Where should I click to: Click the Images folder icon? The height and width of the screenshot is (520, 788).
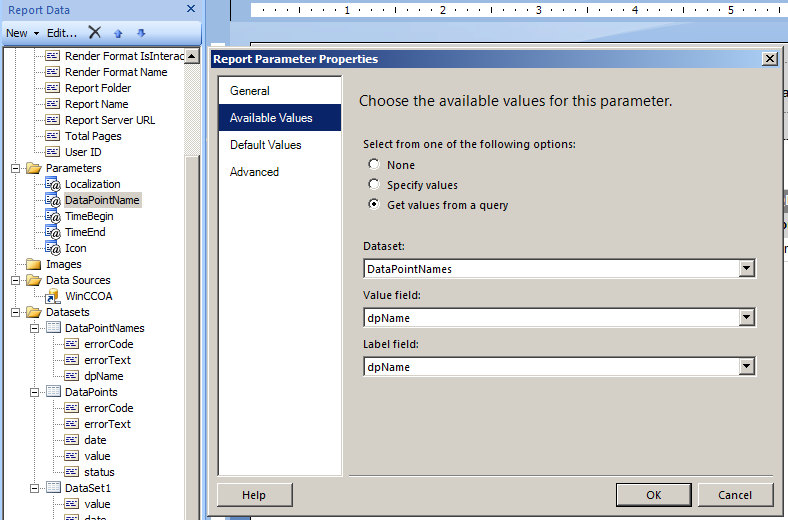[33, 264]
